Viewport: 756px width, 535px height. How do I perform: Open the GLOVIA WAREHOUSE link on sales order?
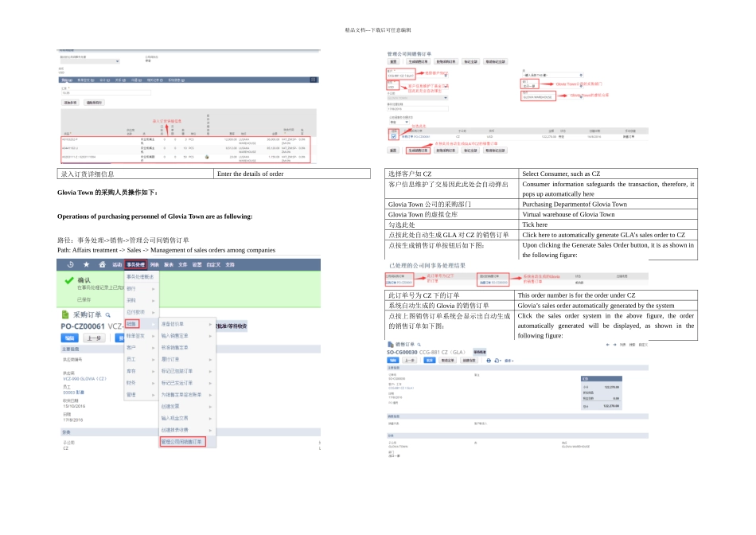pyautogui.click(x=575, y=447)
